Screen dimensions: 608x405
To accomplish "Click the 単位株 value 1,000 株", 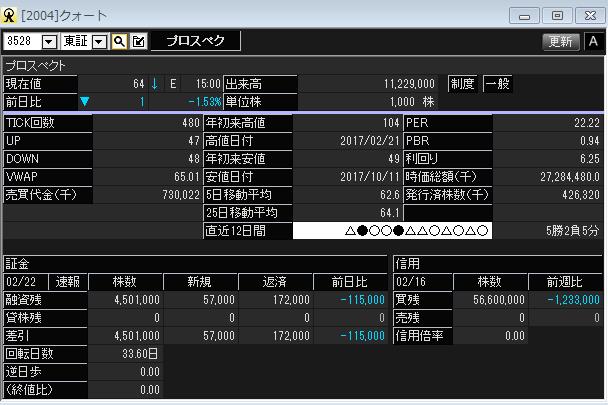I will [412, 102].
